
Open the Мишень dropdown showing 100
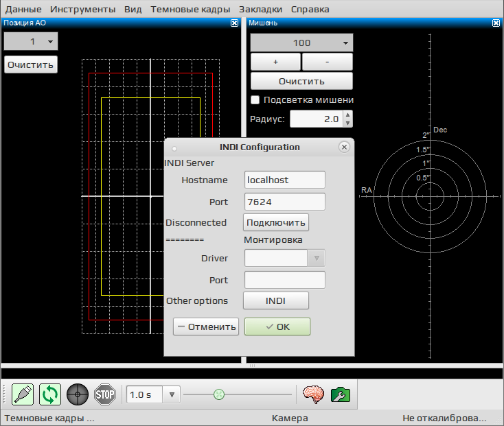point(301,43)
